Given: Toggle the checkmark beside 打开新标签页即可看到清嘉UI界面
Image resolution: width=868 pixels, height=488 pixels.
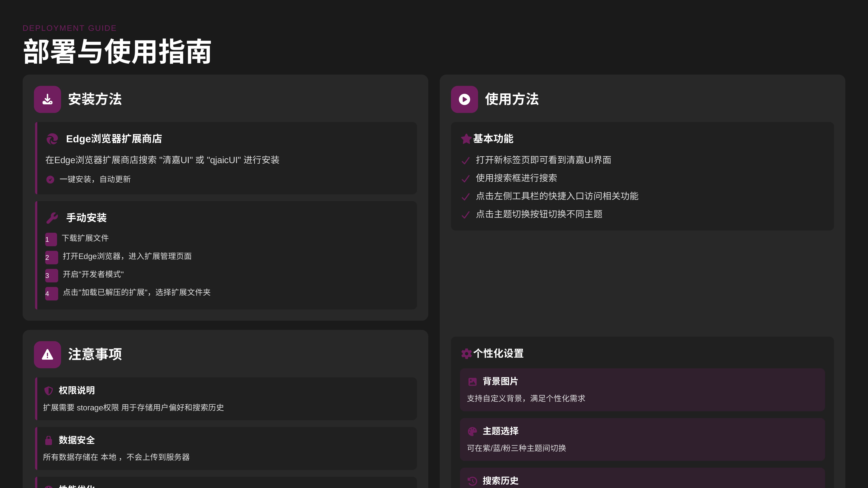Looking at the screenshot, I should click(466, 160).
